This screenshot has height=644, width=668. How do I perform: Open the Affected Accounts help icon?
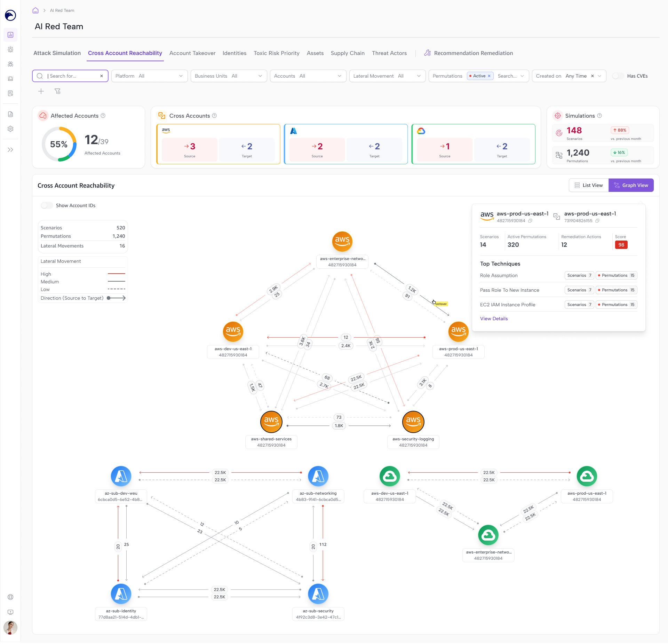tap(103, 116)
